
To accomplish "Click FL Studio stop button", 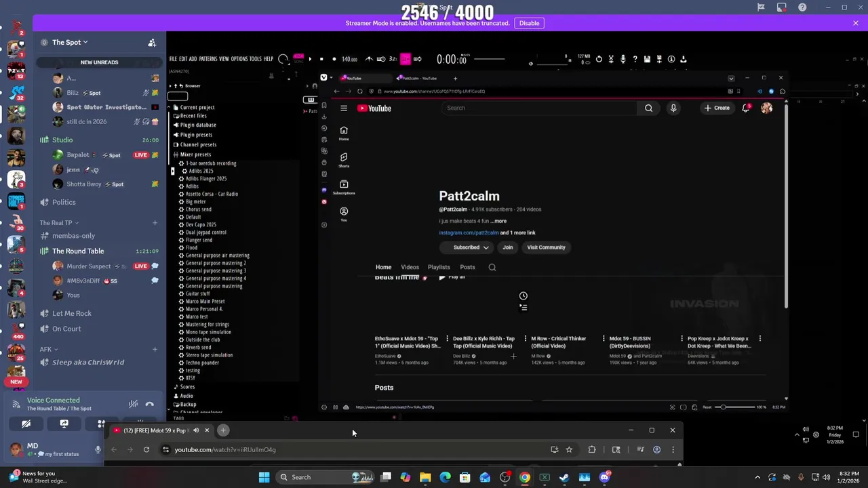I will (321, 59).
